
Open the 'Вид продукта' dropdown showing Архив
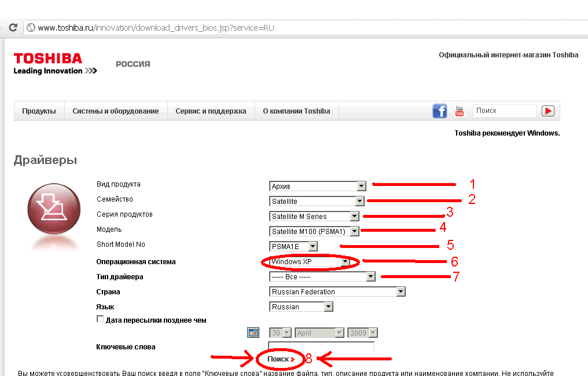[x=318, y=186]
